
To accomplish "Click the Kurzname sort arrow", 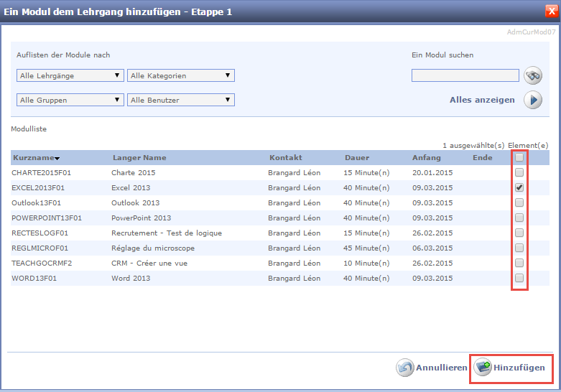I will tap(57, 159).
